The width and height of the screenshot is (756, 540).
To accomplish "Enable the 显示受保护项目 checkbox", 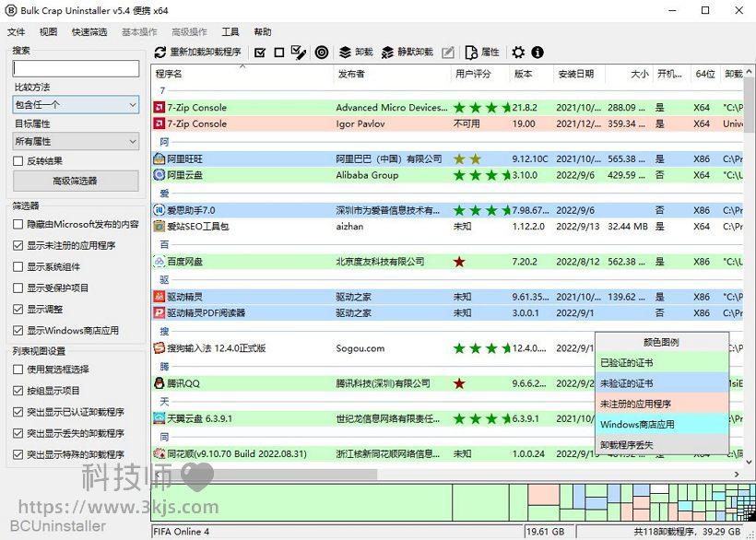I will (18, 288).
